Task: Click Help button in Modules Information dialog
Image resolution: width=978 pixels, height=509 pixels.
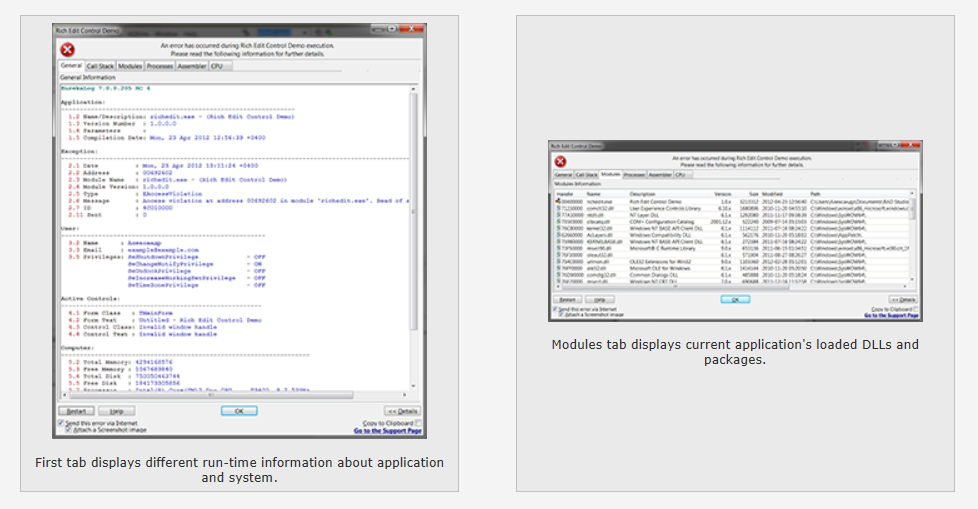Action: 599,299
